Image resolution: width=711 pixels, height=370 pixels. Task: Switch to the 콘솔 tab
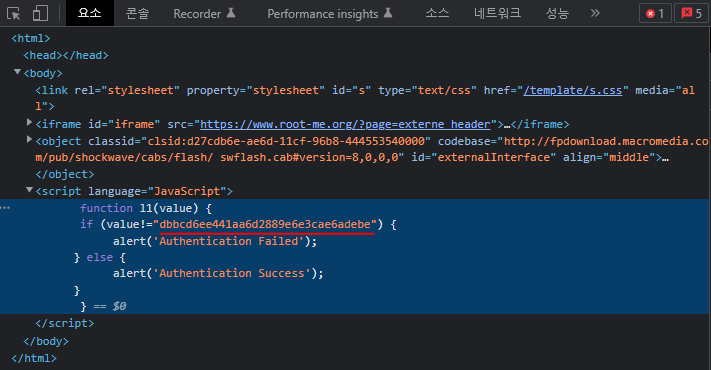(x=137, y=14)
